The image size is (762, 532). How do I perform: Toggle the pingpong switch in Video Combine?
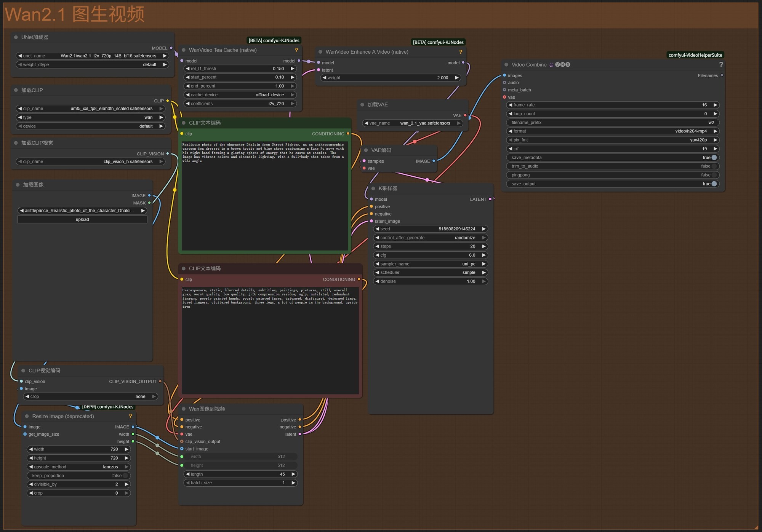click(x=714, y=175)
